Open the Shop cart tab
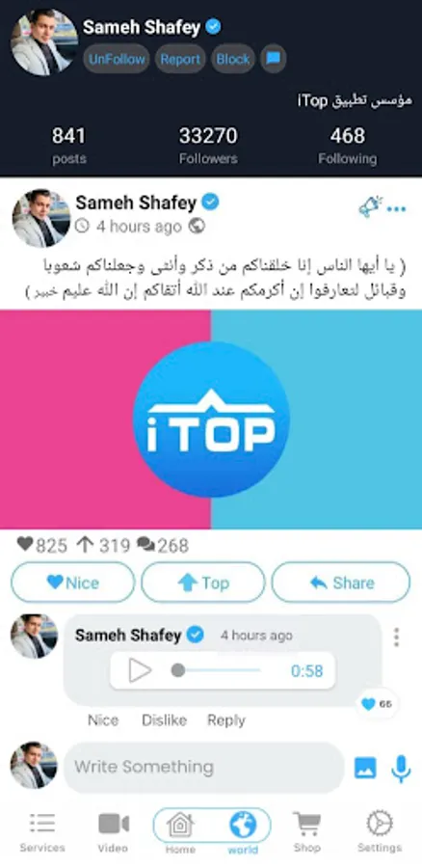This screenshot has height=868, width=422. (x=307, y=832)
